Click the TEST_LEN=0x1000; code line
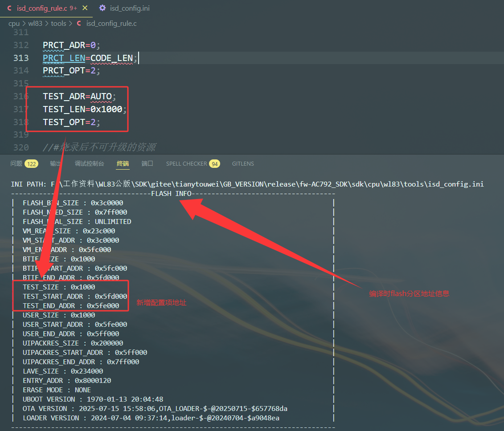The width and height of the screenshot is (504, 431). pos(85,109)
